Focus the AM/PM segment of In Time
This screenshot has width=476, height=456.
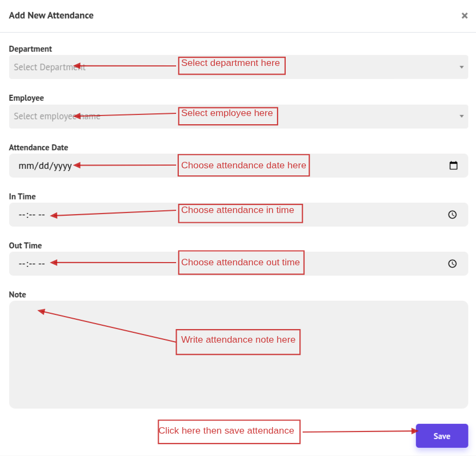tap(41, 215)
